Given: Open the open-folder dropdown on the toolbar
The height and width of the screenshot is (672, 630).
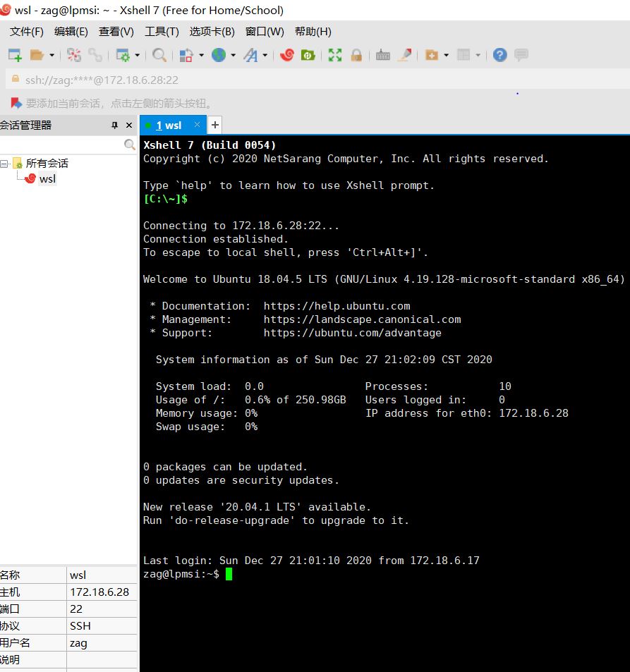Looking at the screenshot, I should pyautogui.click(x=52, y=54).
